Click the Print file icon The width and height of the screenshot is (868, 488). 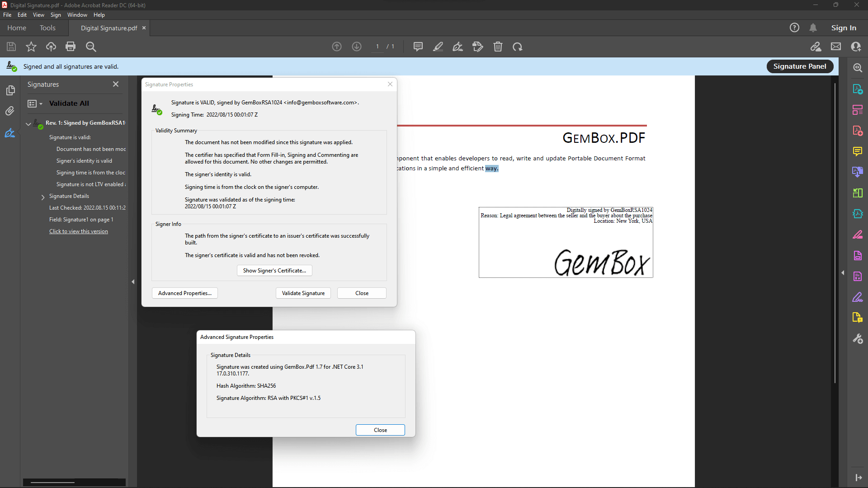[x=71, y=47]
